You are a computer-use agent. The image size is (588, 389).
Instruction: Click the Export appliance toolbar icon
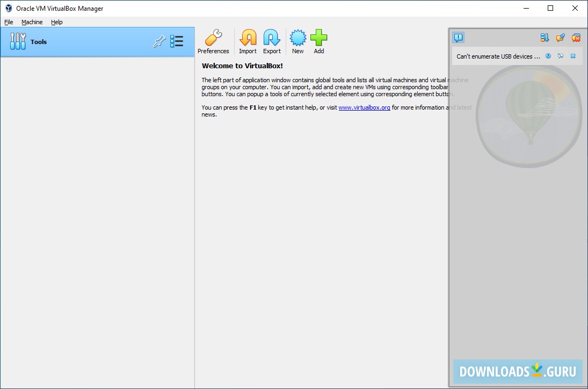(272, 38)
